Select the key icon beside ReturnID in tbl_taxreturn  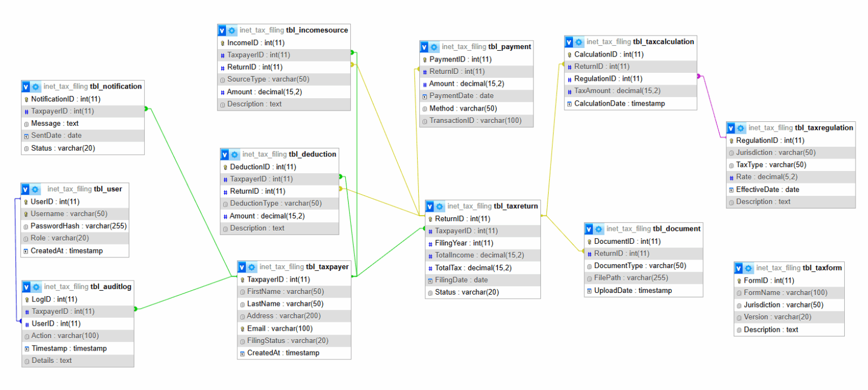[432, 218]
